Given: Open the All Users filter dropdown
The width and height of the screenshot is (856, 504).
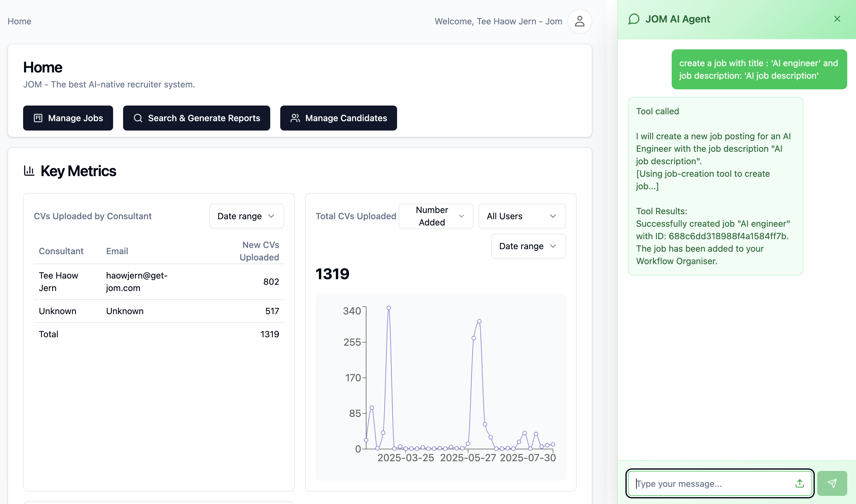Looking at the screenshot, I should coord(522,216).
